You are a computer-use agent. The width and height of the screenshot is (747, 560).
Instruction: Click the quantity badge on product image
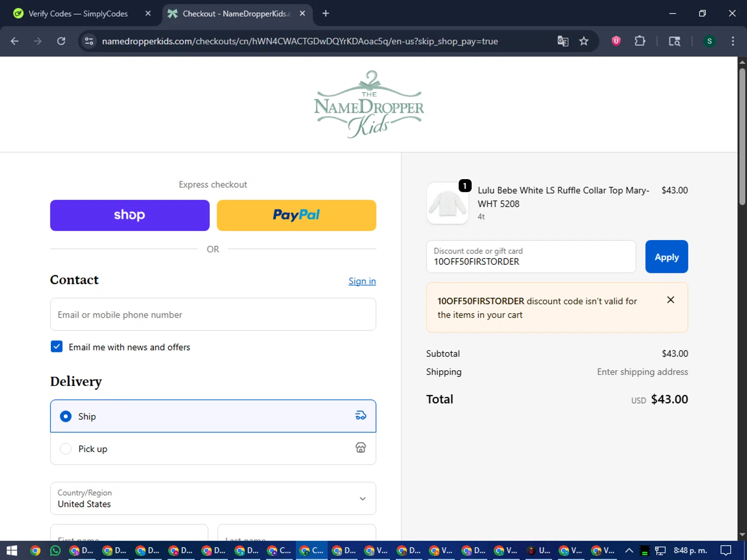tap(465, 186)
